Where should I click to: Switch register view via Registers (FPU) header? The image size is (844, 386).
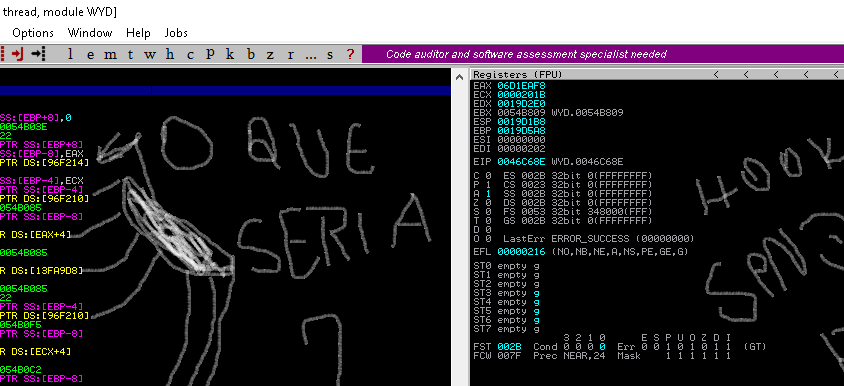coord(518,74)
